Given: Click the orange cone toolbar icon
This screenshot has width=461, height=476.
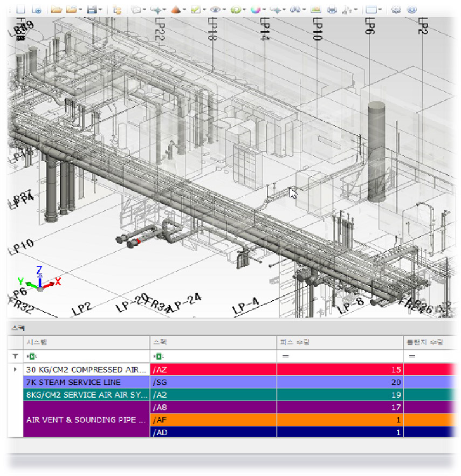Looking at the screenshot, I should click(175, 10).
